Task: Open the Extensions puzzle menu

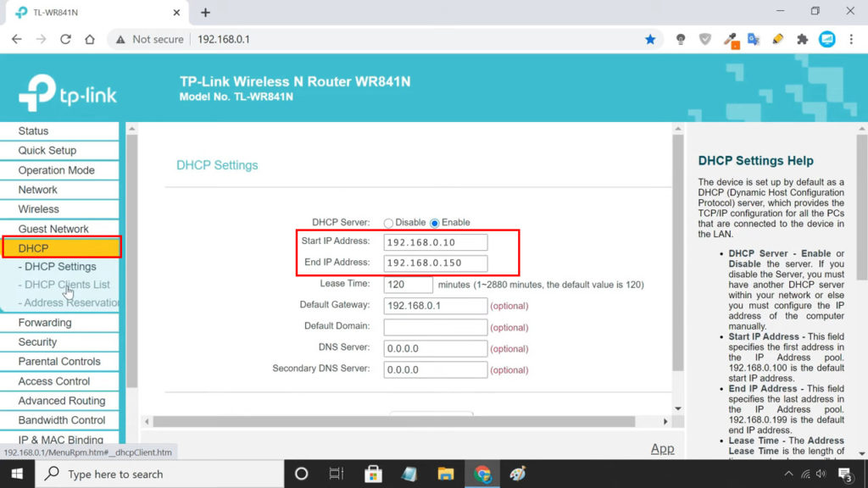Action: (802, 39)
